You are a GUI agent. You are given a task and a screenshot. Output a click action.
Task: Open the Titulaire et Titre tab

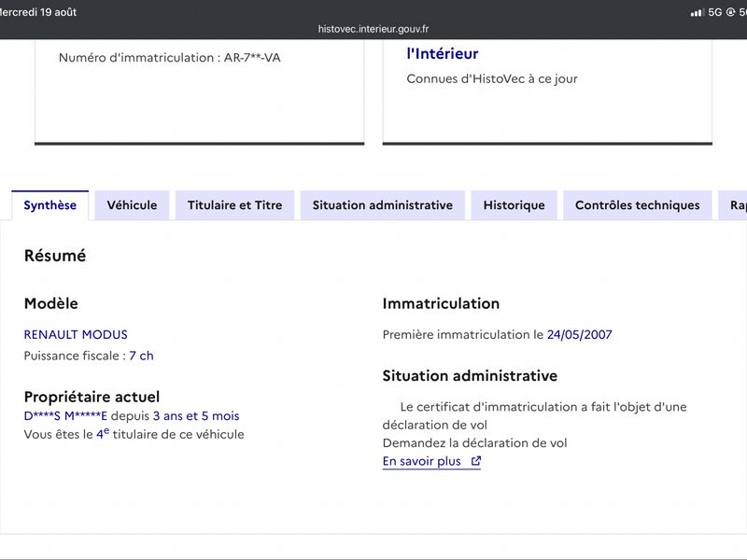coord(235,205)
